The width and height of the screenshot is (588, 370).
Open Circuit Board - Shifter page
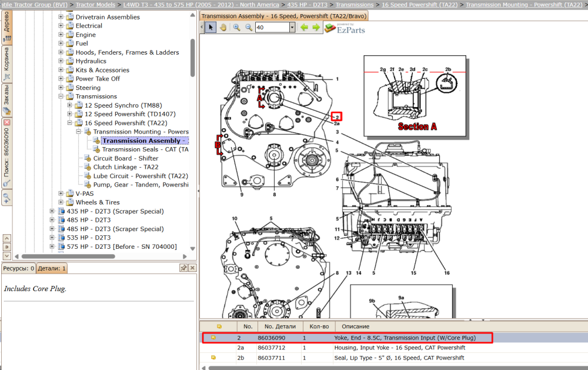point(126,158)
